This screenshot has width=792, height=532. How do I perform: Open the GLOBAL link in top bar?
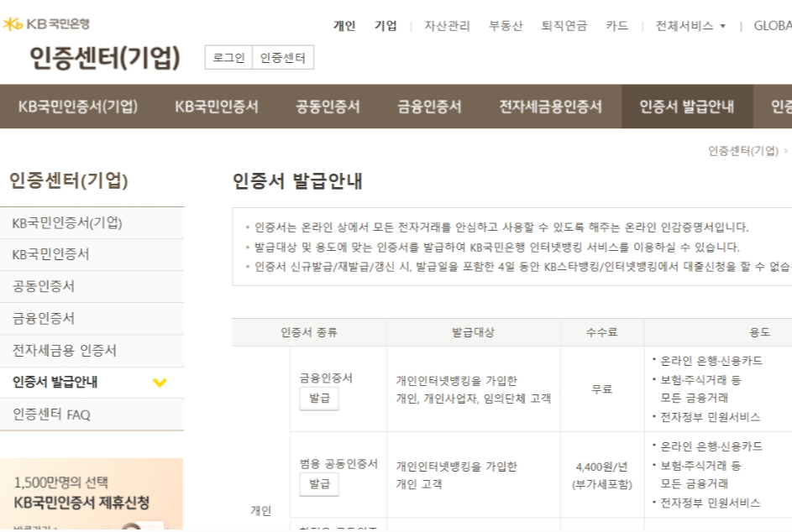(773, 26)
